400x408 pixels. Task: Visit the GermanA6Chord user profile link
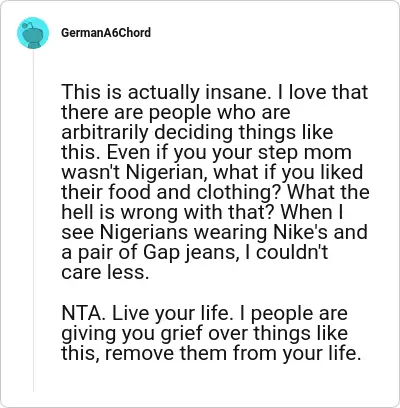[106, 33]
